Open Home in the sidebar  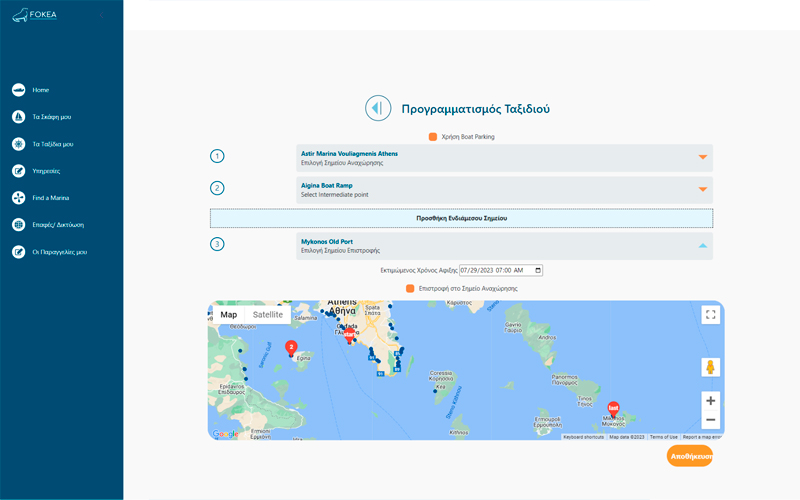(x=41, y=90)
